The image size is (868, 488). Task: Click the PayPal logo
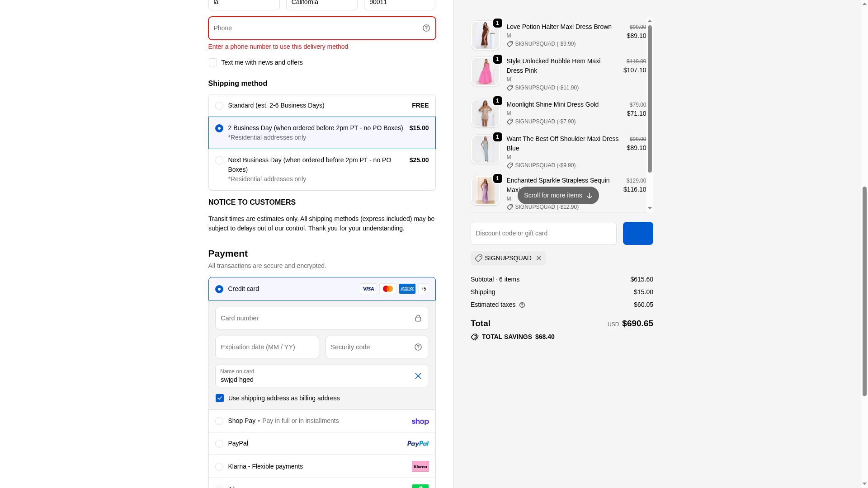(x=417, y=444)
